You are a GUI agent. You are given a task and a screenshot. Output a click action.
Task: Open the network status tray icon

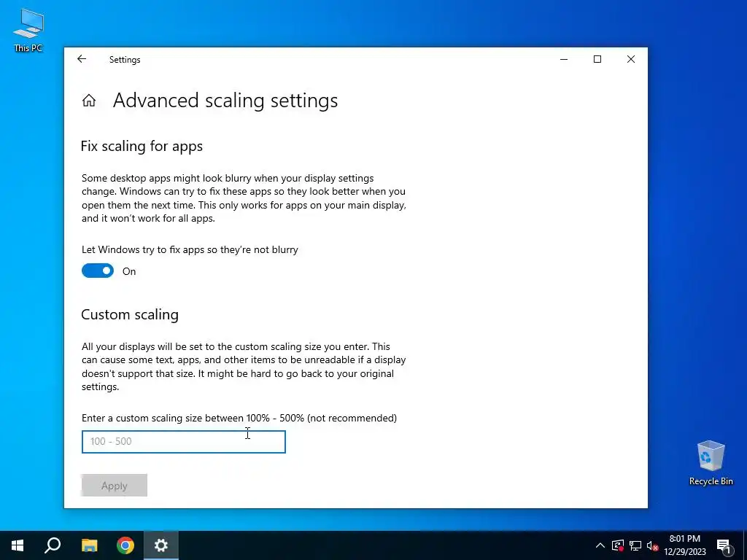click(x=635, y=545)
